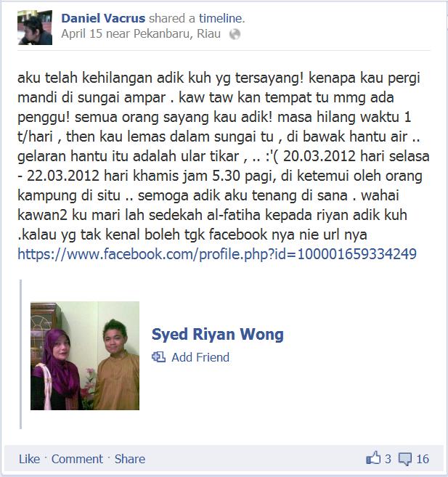This screenshot has width=448, height=477.
Task: Open the Pekanbaru, Riau location link
Action: pyautogui.click(x=177, y=34)
